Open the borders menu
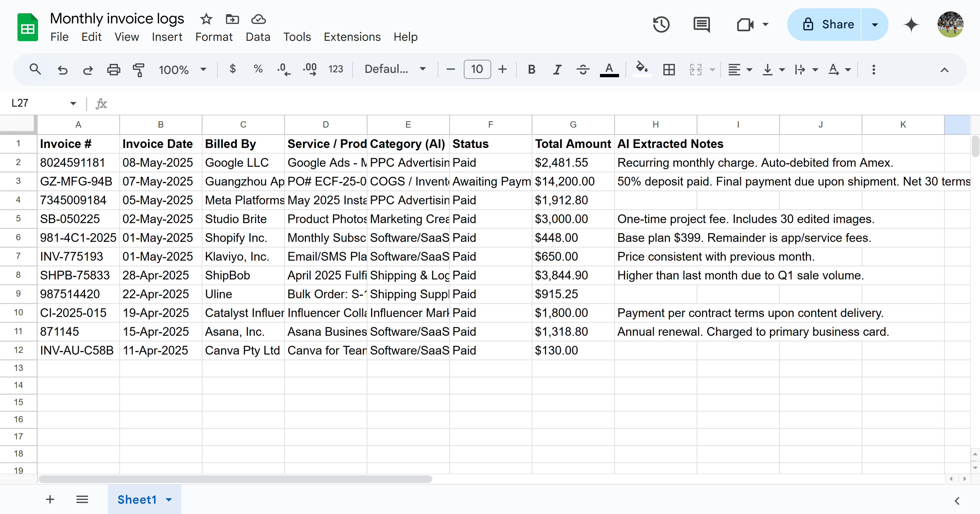Image resolution: width=980 pixels, height=514 pixels. click(x=669, y=70)
